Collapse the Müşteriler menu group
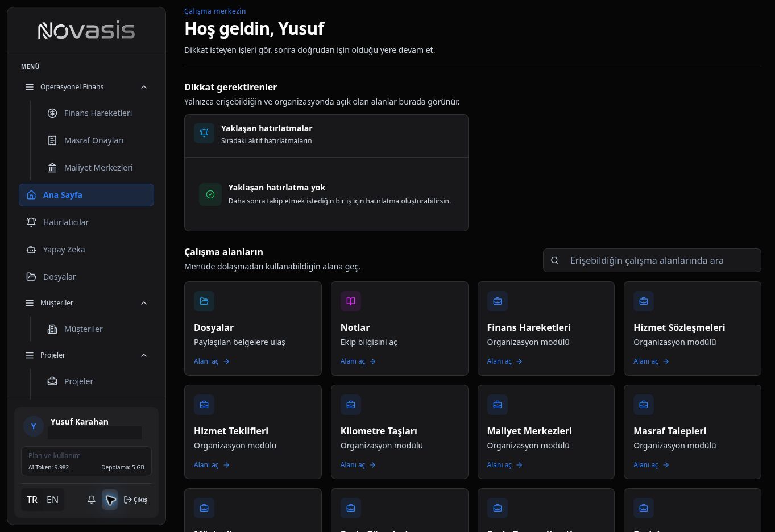This screenshot has height=532, width=775. [x=144, y=303]
